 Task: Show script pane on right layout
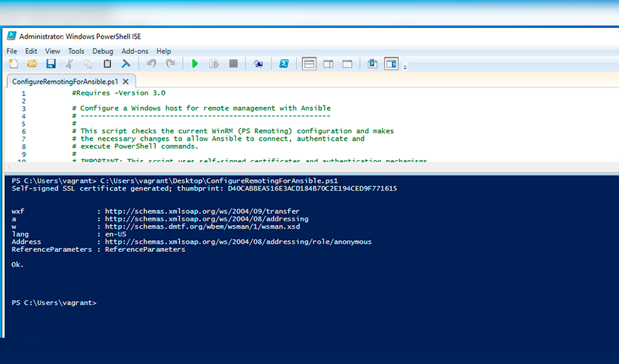[328, 63]
